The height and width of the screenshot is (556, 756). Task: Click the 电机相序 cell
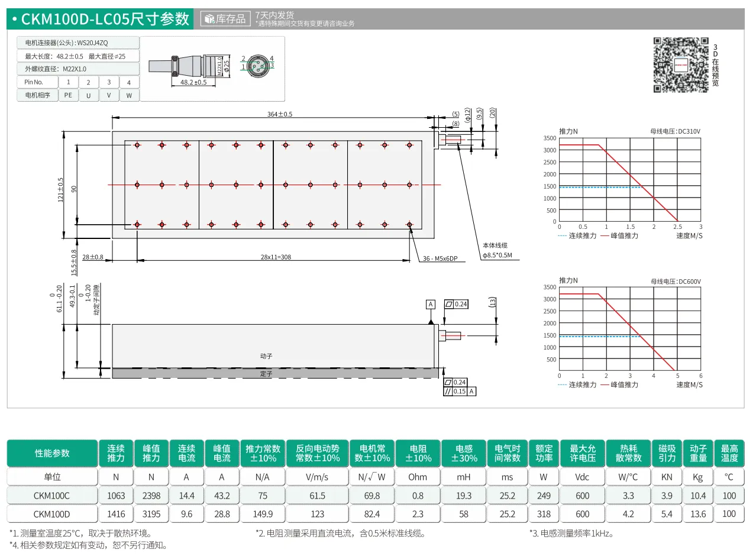[x=37, y=95]
